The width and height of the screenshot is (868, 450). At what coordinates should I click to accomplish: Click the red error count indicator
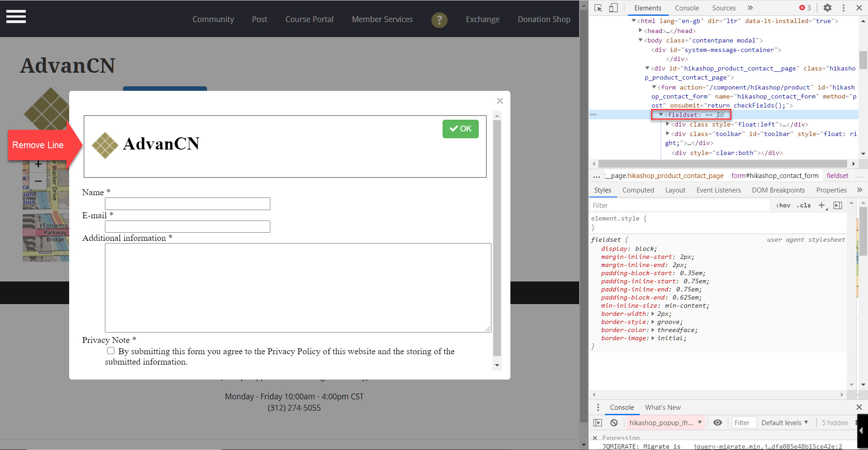pyautogui.click(x=805, y=8)
